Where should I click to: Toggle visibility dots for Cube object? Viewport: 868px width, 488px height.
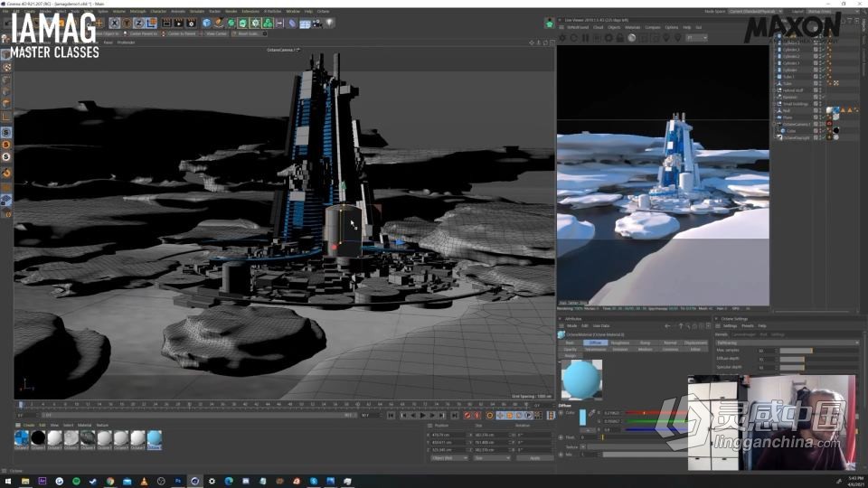(821, 130)
